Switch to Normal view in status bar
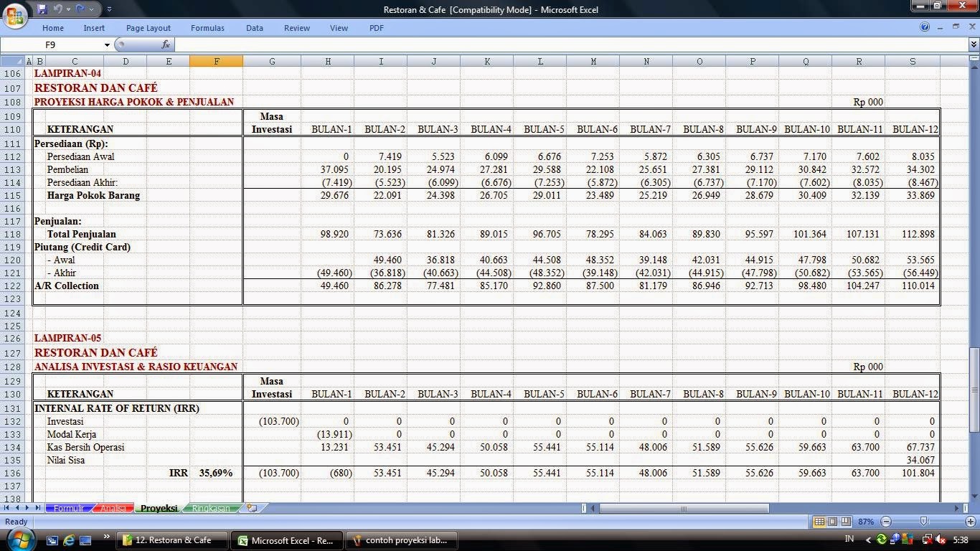Screen dimensions: 980x551 819,522
